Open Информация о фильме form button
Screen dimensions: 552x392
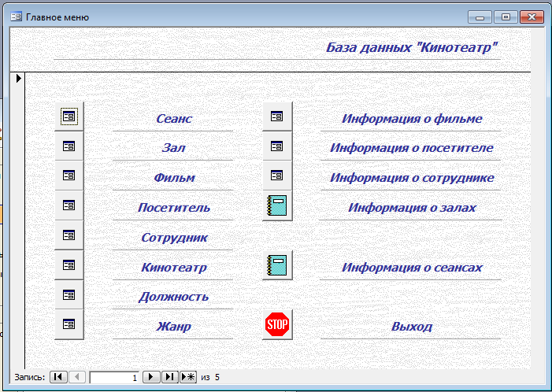[277, 116]
